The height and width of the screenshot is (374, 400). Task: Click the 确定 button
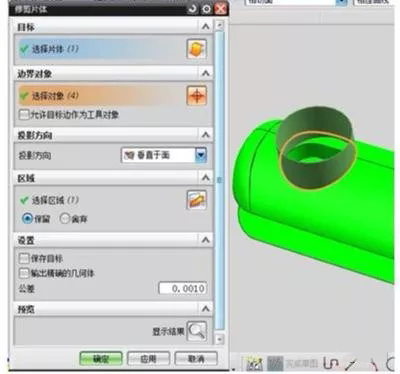pos(101,359)
